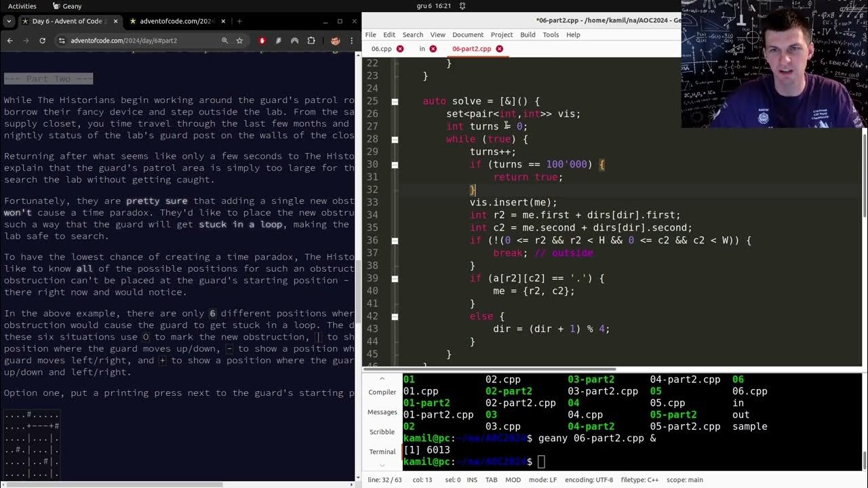
Task: Open the browser profile avatar
Action: (x=335, y=41)
